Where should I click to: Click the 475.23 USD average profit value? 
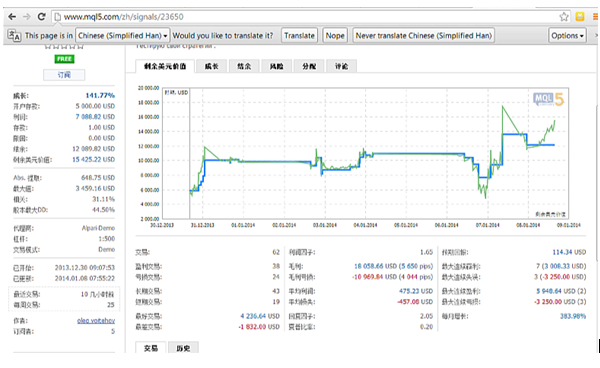(x=416, y=291)
